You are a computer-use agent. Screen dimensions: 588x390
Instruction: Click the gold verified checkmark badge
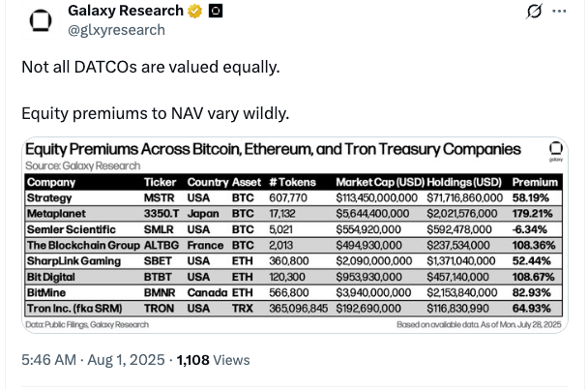tap(194, 11)
